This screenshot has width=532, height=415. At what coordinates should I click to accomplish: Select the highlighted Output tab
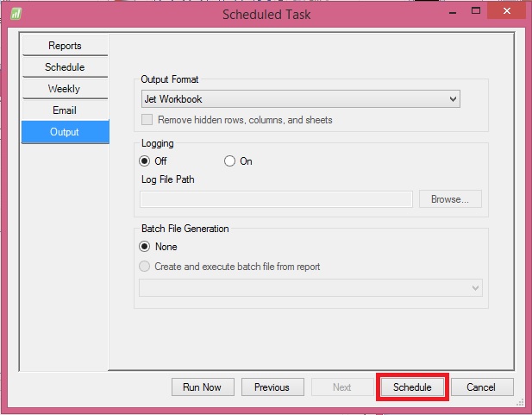click(x=65, y=132)
